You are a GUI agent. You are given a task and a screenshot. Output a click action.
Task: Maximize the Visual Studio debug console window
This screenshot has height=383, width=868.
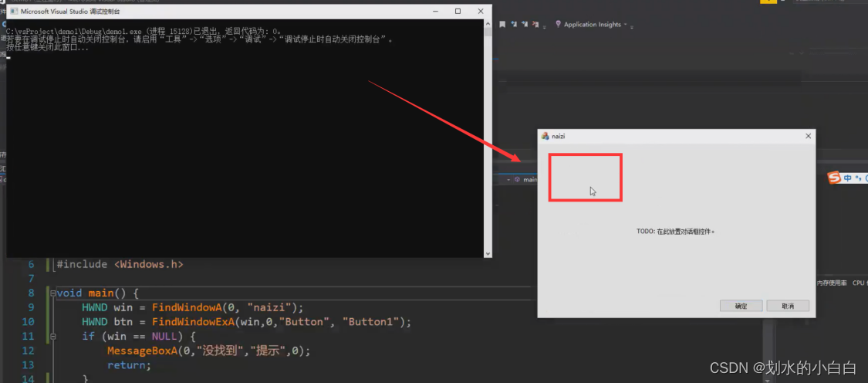(458, 11)
